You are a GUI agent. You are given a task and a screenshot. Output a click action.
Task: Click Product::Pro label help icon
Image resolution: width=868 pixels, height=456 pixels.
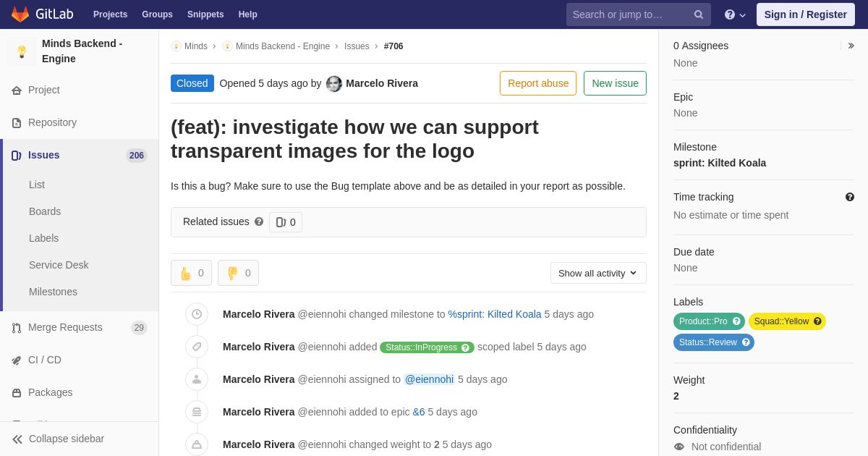point(736,321)
